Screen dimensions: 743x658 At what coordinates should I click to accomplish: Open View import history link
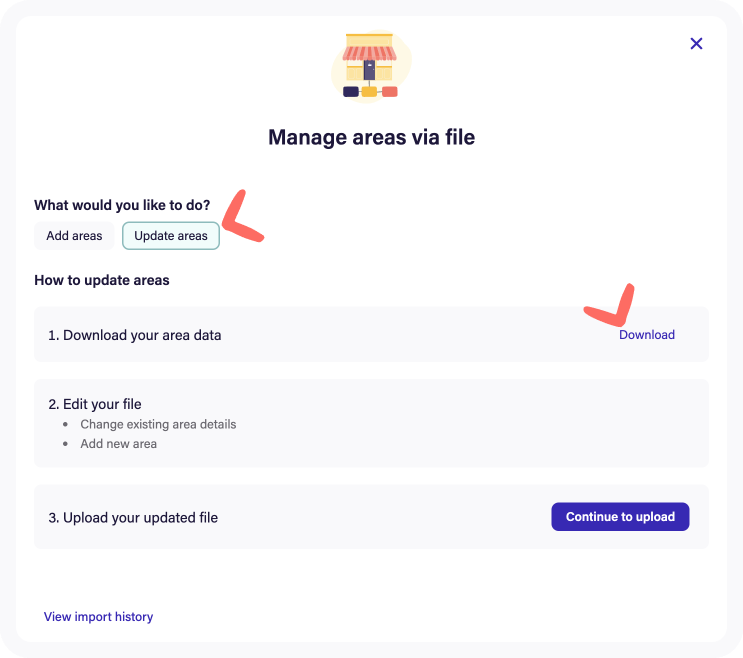click(x=98, y=616)
